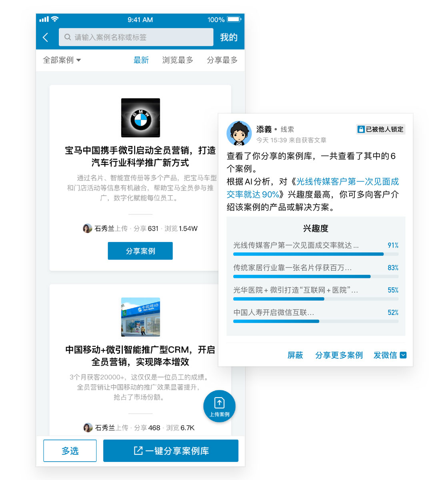This screenshot has height=480, width=448.
Task: Expand the dropdown arrow beside 发微信
Action: tap(403, 355)
